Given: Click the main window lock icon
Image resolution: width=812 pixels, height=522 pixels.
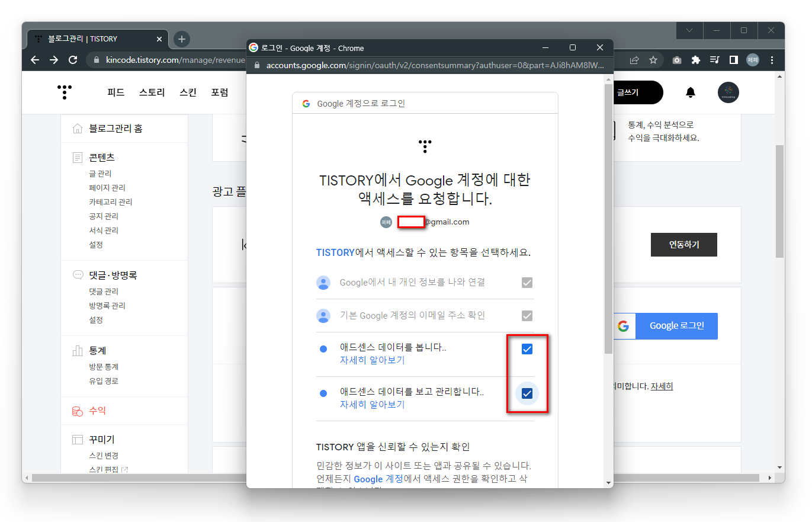Looking at the screenshot, I should pyautogui.click(x=96, y=60).
